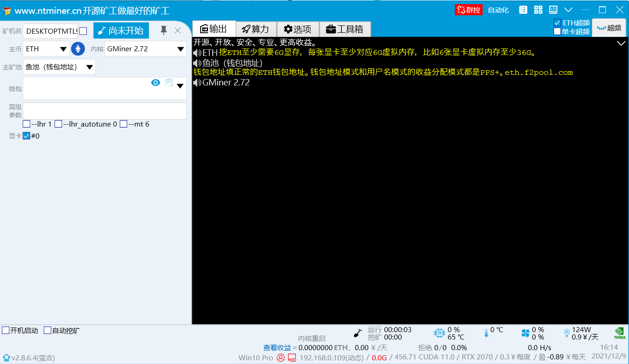Screen dimensions: 629x364
Task: Click the 内核重启 kernel restart label
Action: (312, 339)
